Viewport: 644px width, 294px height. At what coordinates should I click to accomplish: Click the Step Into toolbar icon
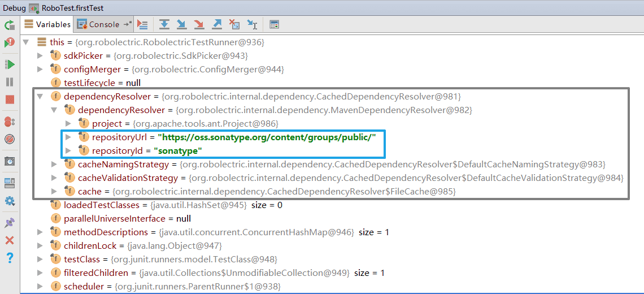click(x=181, y=25)
